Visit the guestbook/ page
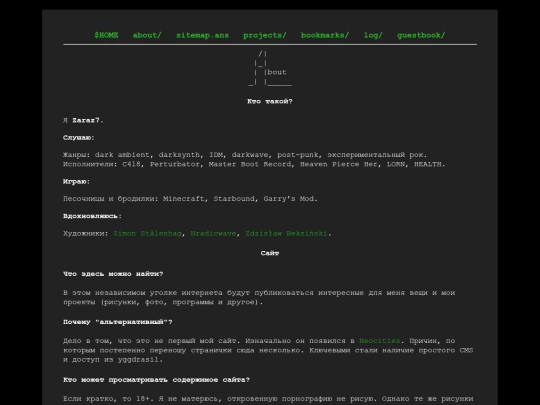The height and width of the screenshot is (405, 540). [421, 35]
